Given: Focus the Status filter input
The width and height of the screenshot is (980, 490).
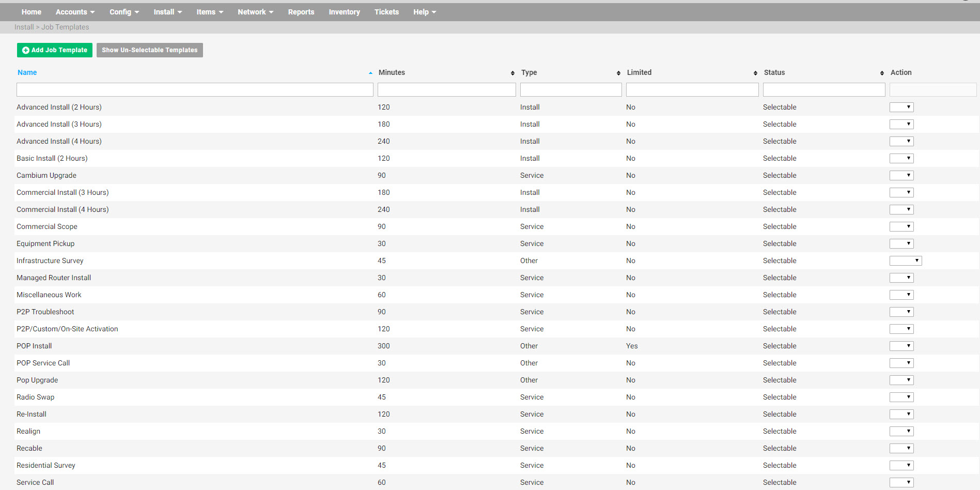Looking at the screenshot, I should point(824,90).
